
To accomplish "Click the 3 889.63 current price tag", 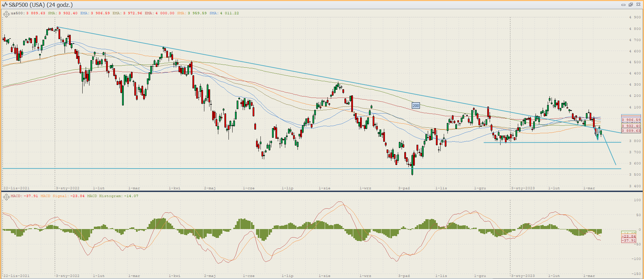I will pyautogui.click(x=631, y=131).
